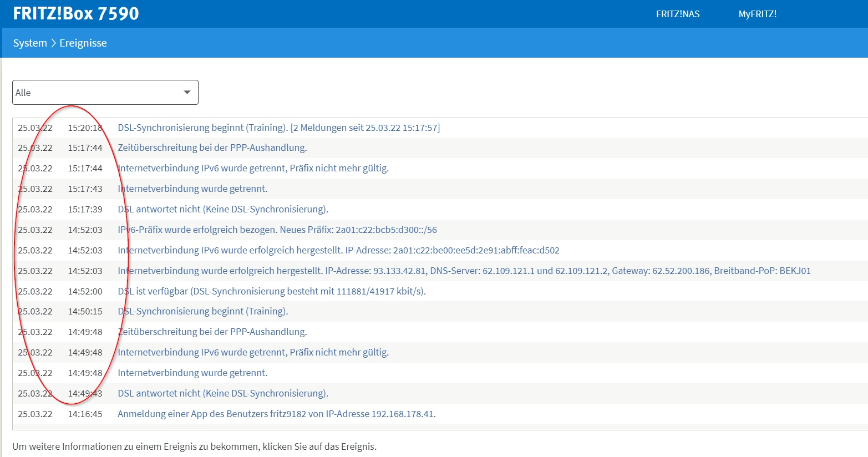The width and height of the screenshot is (868, 457).
Task: Open the 14:49:48 IPv6 wurde getrennt event
Action: pos(253,352)
